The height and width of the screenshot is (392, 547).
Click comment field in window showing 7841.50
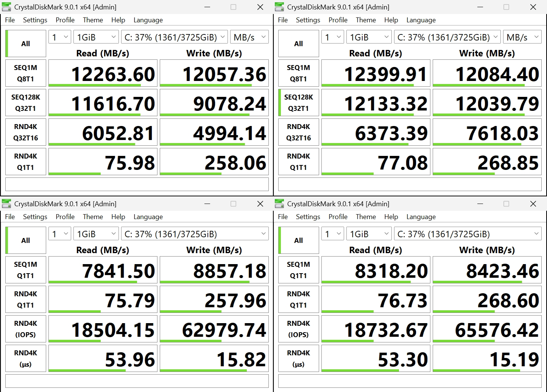(137, 381)
